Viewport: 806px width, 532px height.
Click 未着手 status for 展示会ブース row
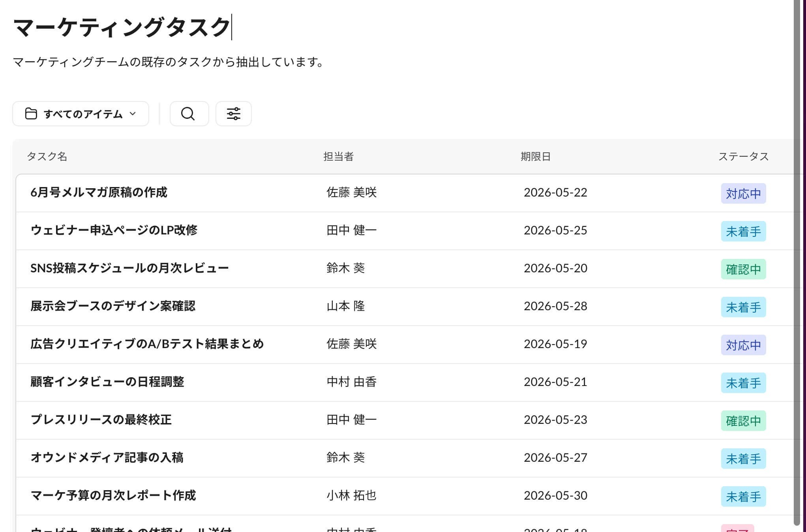click(x=743, y=307)
